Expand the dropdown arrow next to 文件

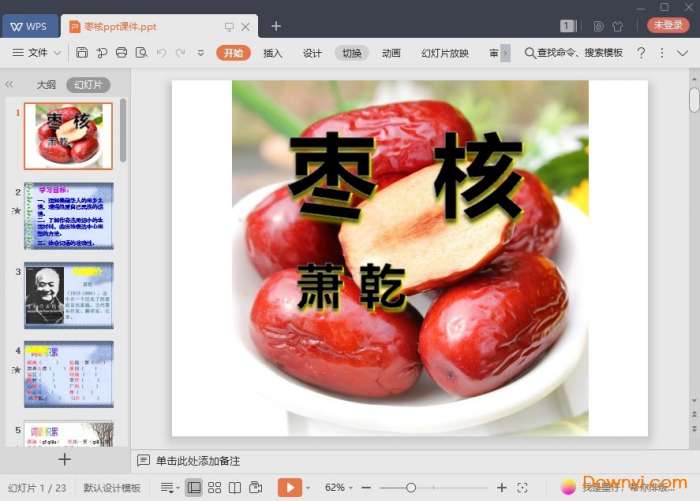58,53
